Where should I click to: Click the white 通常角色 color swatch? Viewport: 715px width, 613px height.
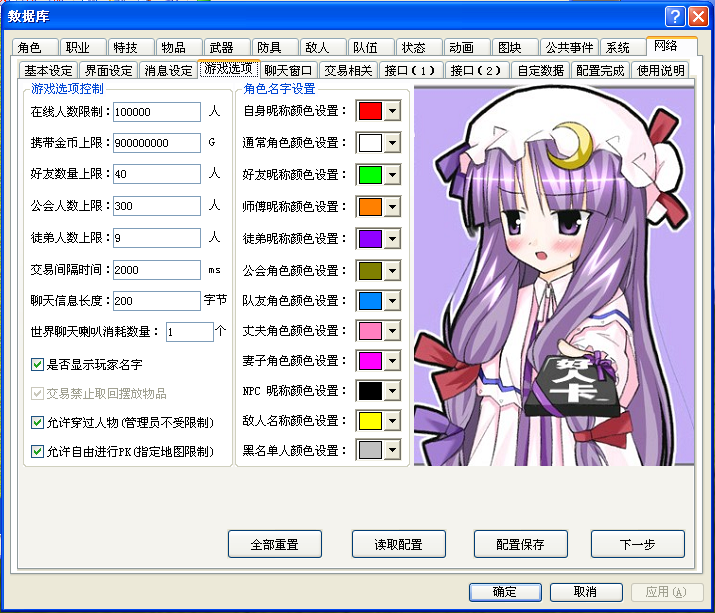point(370,143)
